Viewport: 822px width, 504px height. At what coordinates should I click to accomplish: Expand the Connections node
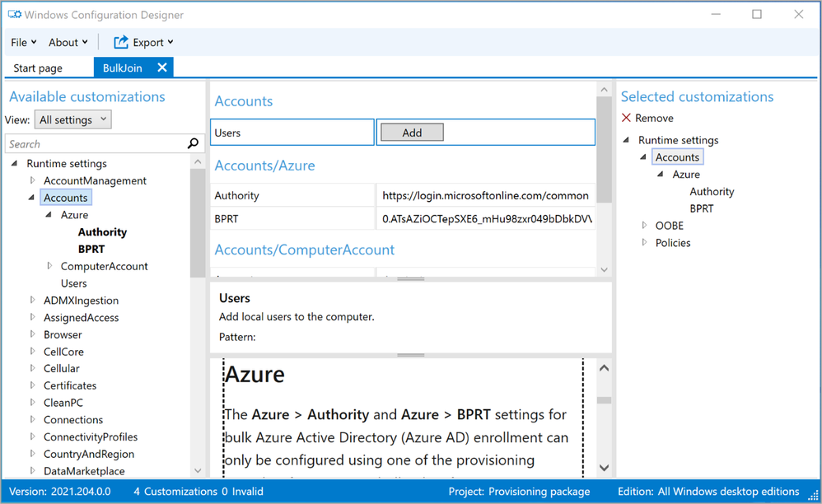(32, 420)
